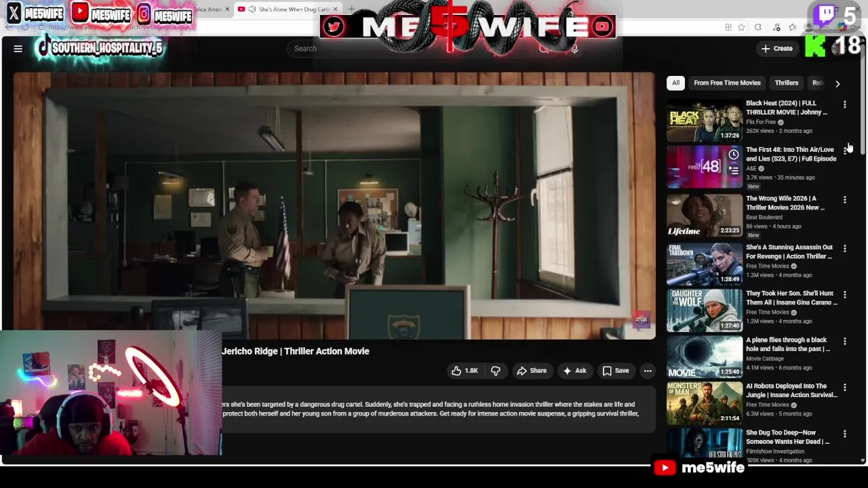Visit FilmIsNow Investigation channel
Screen dimensions: 868x488
pyautogui.click(x=775, y=451)
